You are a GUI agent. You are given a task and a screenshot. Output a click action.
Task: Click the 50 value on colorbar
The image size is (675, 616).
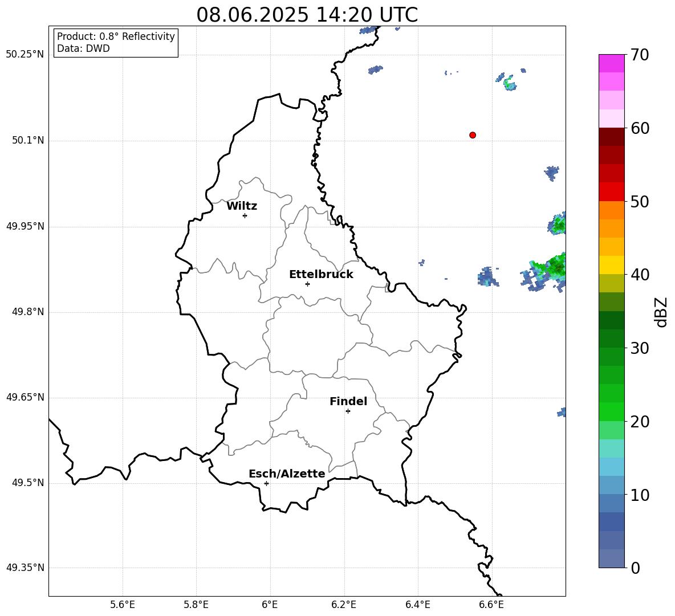tap(640, 202)
